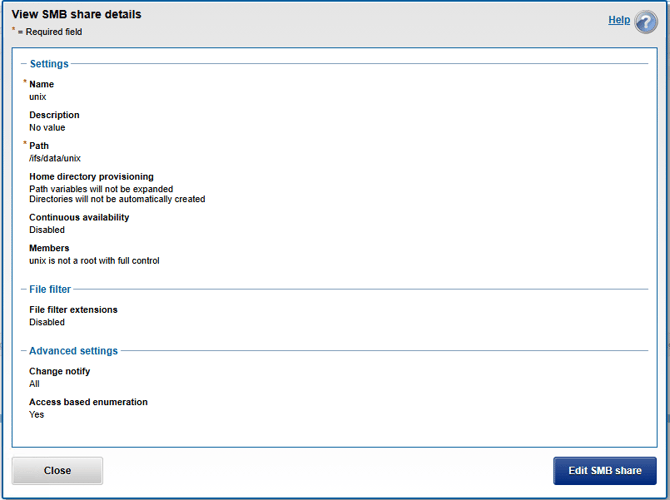This screenshot has width=670, height=500.
Task: Click the Change notify label
Action: point(59,371)
